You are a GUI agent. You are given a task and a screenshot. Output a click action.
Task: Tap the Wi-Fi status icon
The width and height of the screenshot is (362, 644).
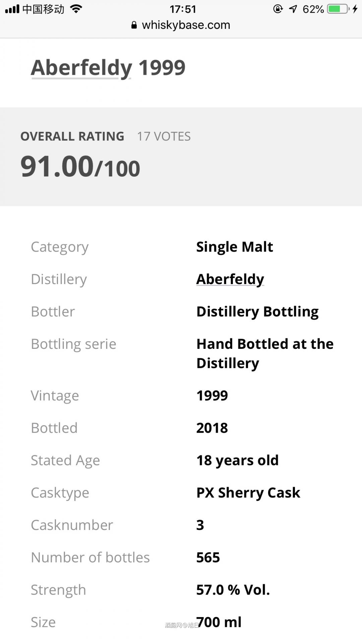coord(76,9)
